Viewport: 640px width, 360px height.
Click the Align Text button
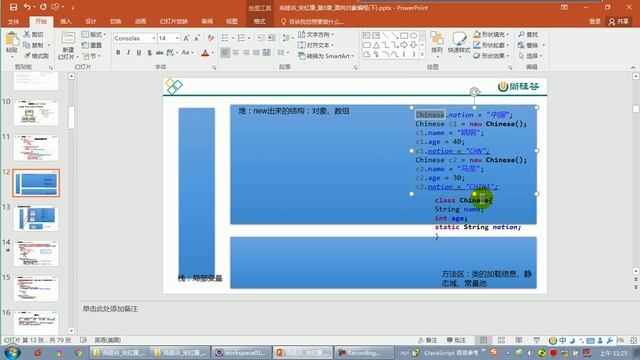pyautogui.click(x=316, y=45)
